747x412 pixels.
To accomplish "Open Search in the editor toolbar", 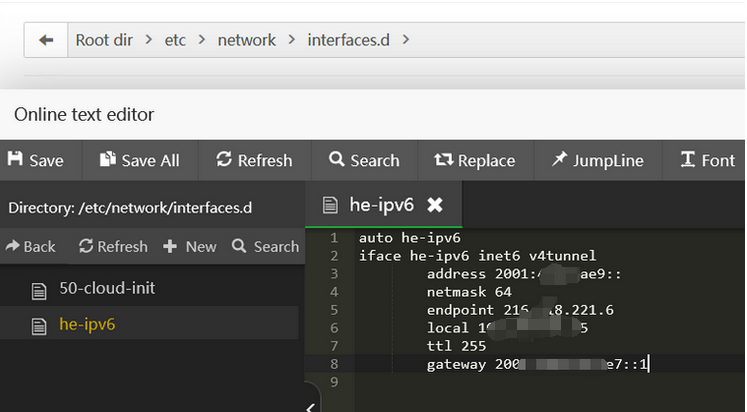I will tap(363, 160).
